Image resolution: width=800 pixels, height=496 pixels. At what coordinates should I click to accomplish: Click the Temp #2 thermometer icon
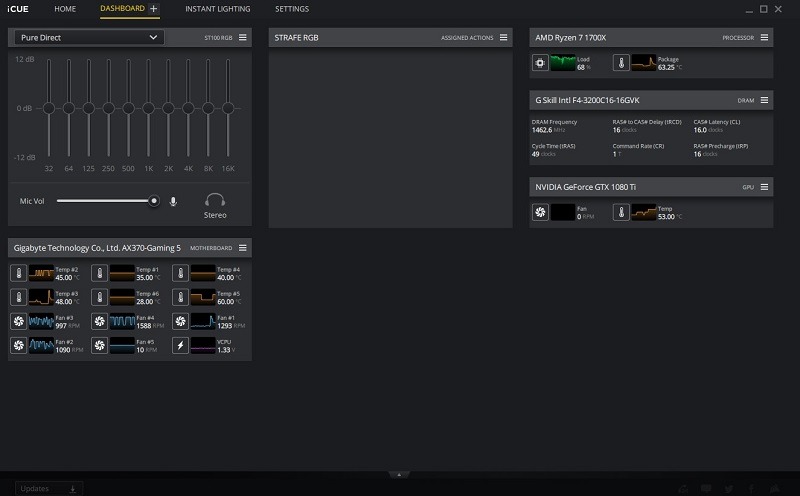pyautogui.click(x=19, y=273)
